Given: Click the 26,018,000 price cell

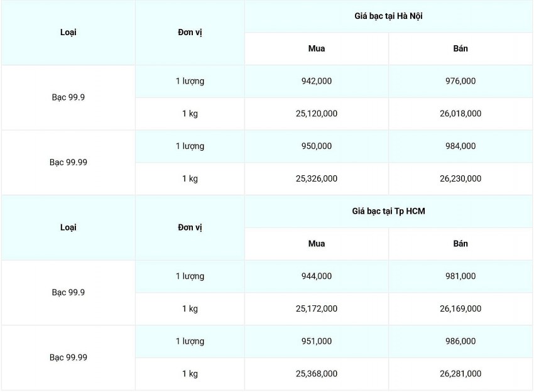Looking at the screenshot, I should pos(460,114).
